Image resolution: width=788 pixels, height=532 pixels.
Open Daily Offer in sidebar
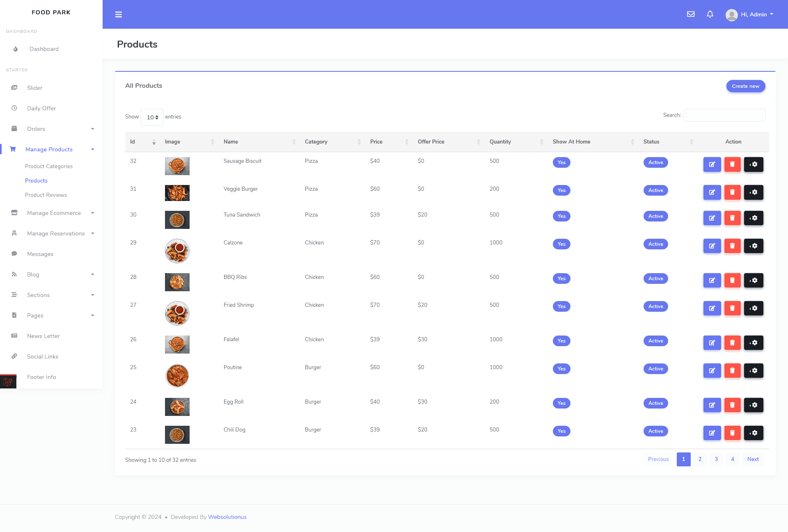41,109
